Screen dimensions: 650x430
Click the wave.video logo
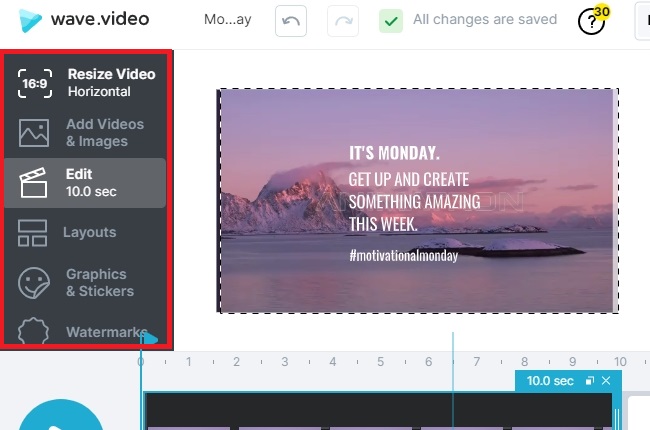click(x=84, y=20)
